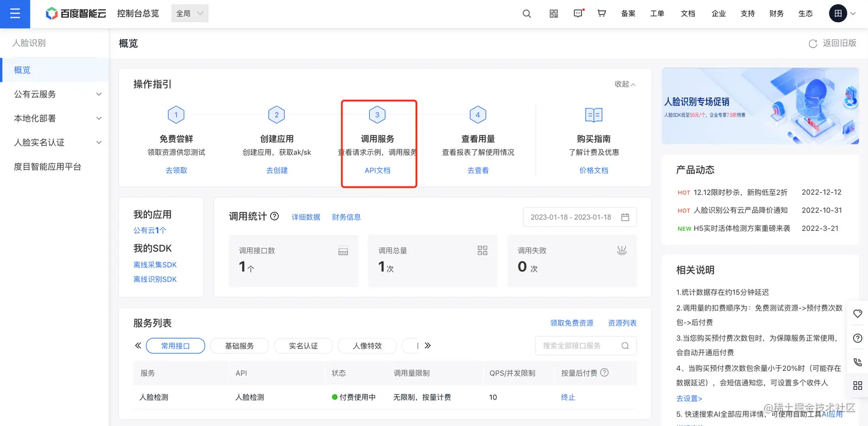Open 详细数据 link
This screenshot has width=868, height=426.
tap(306, 217)
